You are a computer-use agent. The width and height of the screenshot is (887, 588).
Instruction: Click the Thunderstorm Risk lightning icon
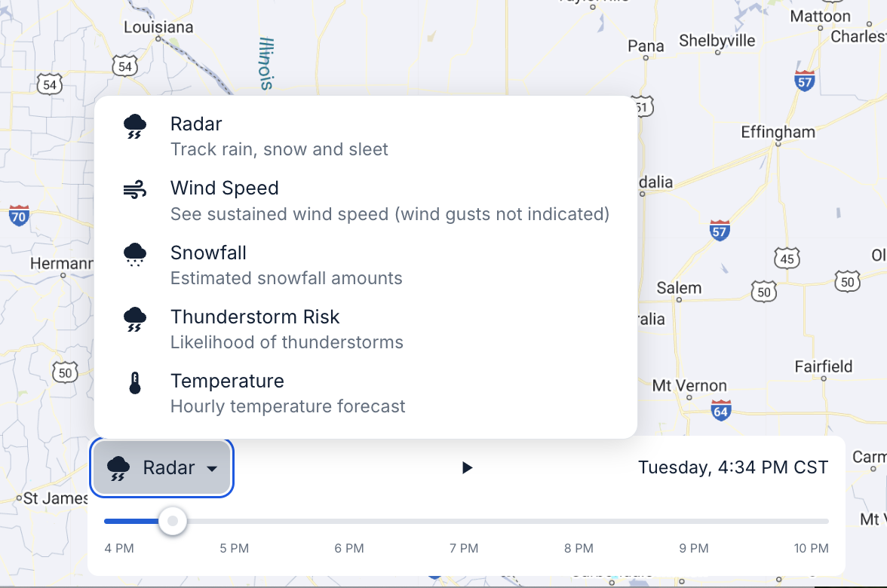click(x=134, y=318)
